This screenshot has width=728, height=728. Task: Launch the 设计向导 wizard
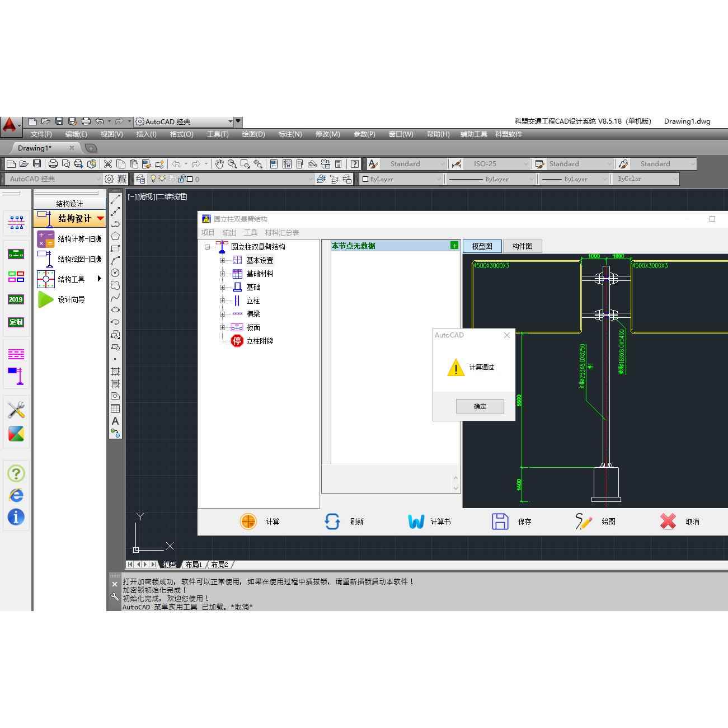(x=62, y=299)
